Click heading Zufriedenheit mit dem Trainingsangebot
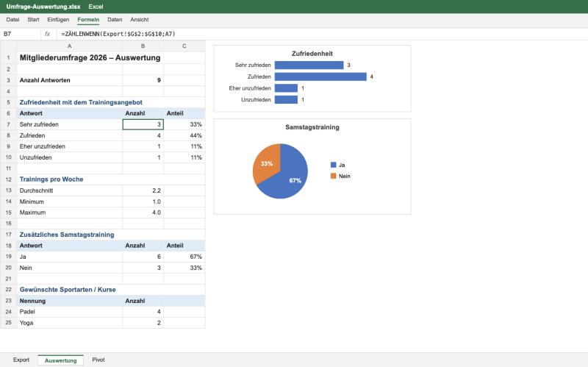The image size is (588, 367). click(x=81, y=102)
